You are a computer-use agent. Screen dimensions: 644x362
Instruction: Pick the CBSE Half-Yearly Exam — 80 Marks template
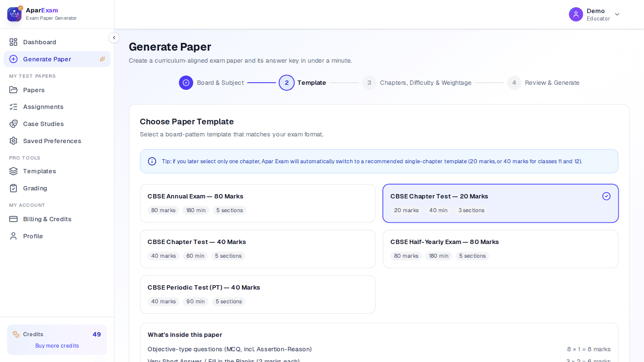pyautogui.click(x=500, y=249)
